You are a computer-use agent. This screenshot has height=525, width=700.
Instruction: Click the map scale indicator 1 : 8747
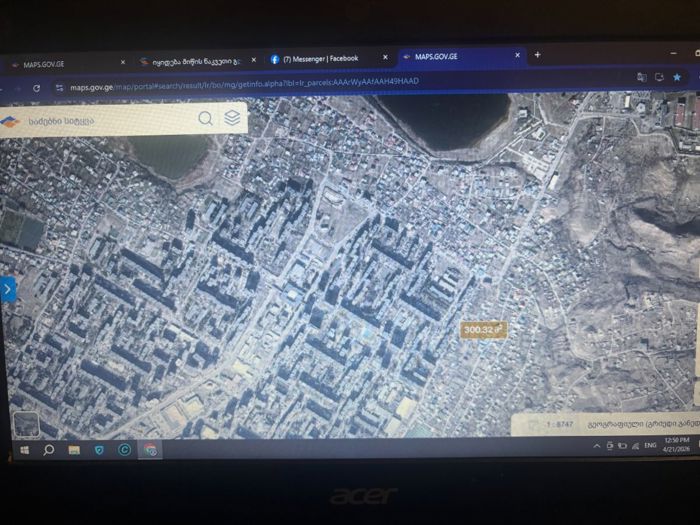560,424
